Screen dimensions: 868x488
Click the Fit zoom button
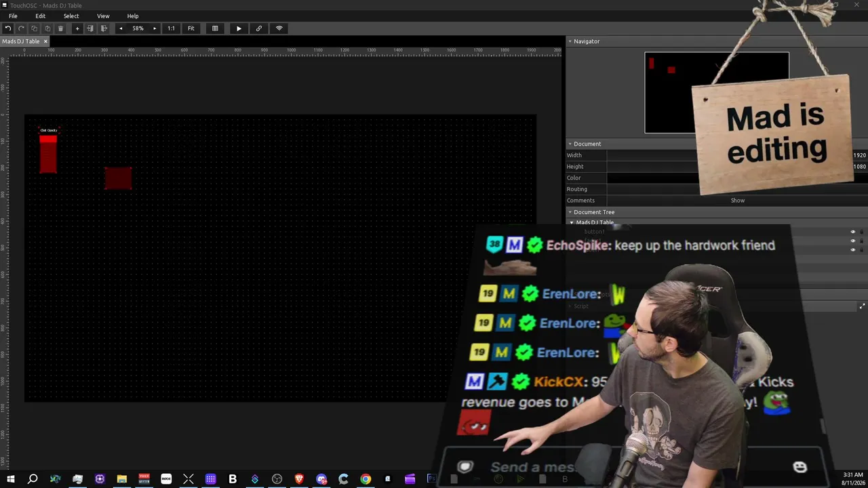[x=191, y=28]
